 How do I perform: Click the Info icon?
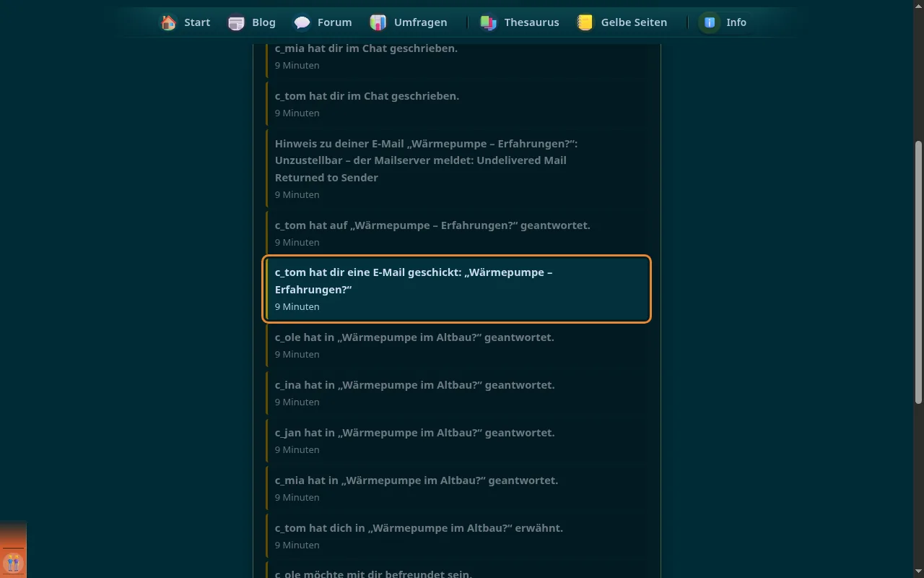[710, 22]
